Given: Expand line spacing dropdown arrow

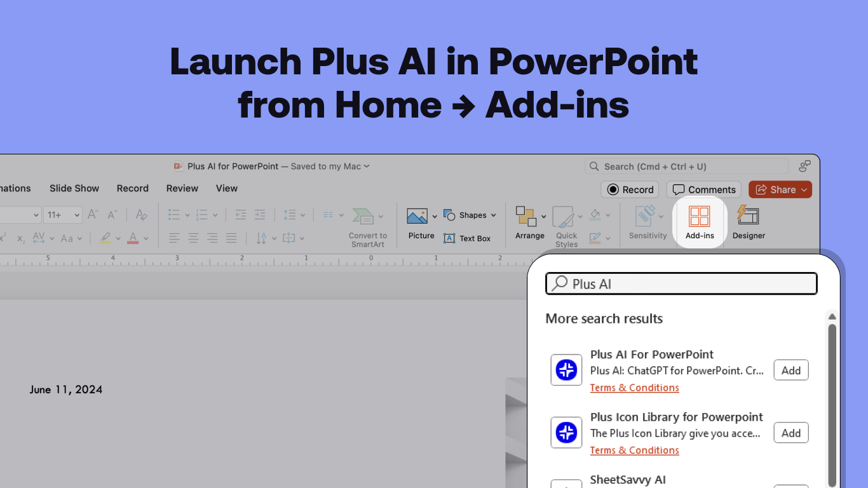Looking at the screenshot, I should (x=302, y=215).
